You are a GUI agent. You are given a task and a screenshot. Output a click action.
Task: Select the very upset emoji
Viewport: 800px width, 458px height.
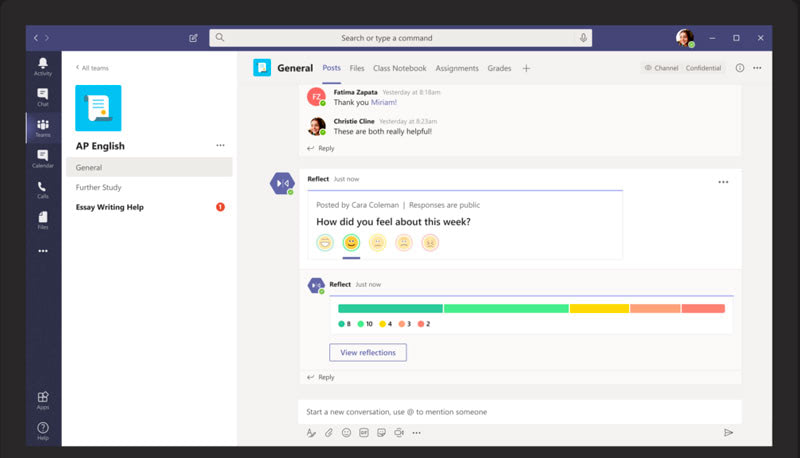[430, 243]
